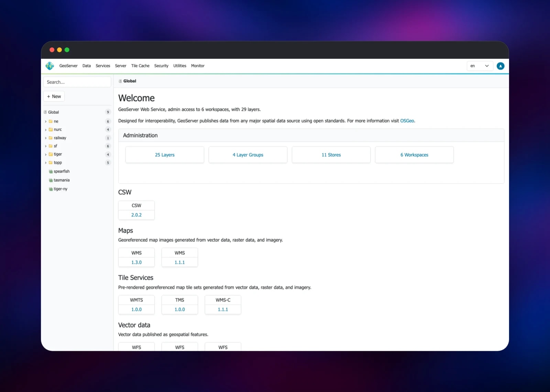
Task: Select the Global tree item label
Action: [x=53, y=112]
